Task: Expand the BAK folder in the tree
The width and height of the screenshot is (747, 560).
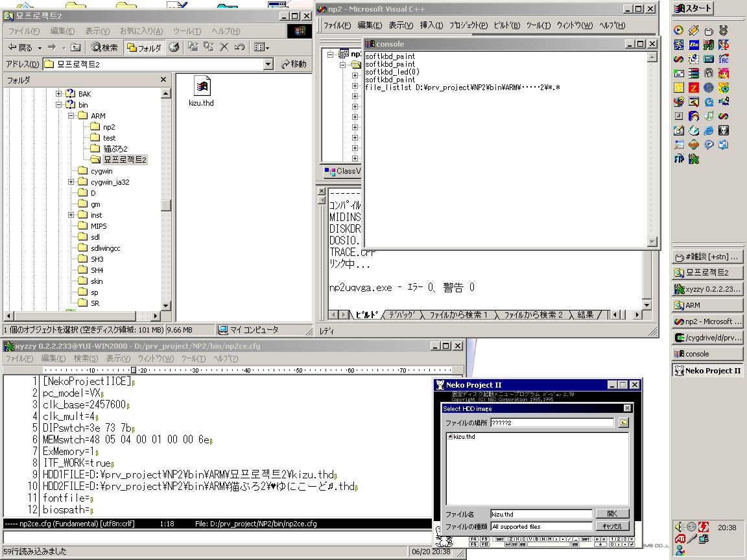Action: tap(58, 94)
